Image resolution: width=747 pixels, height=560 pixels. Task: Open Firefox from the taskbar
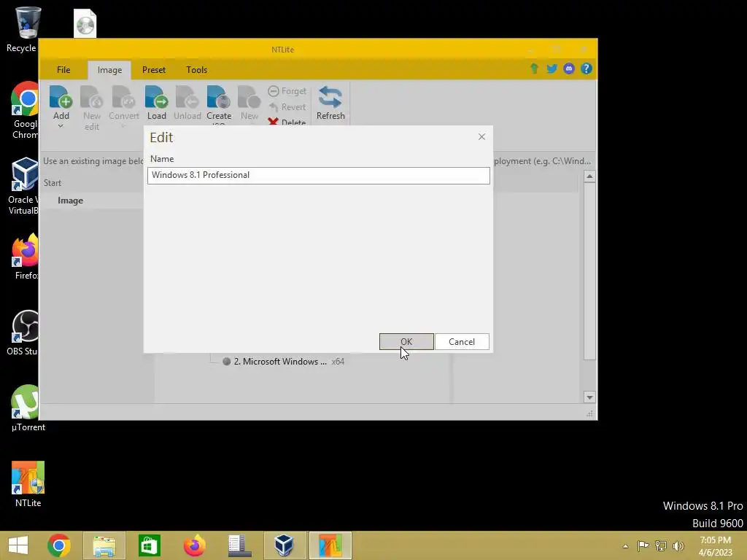tap(194, 545)
